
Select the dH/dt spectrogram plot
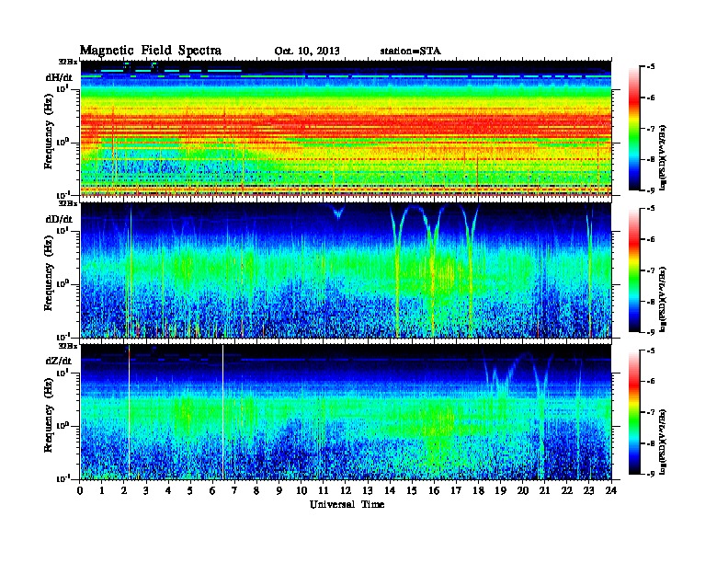346,128
